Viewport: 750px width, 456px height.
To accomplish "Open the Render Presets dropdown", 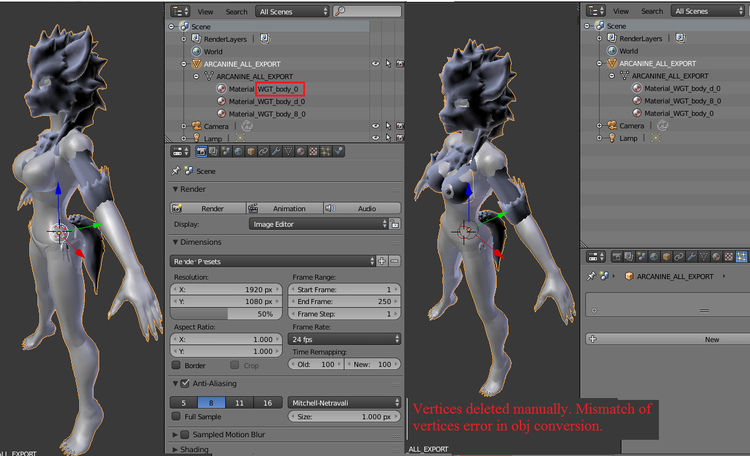I will pyautogui.click(x=273, y=261).
